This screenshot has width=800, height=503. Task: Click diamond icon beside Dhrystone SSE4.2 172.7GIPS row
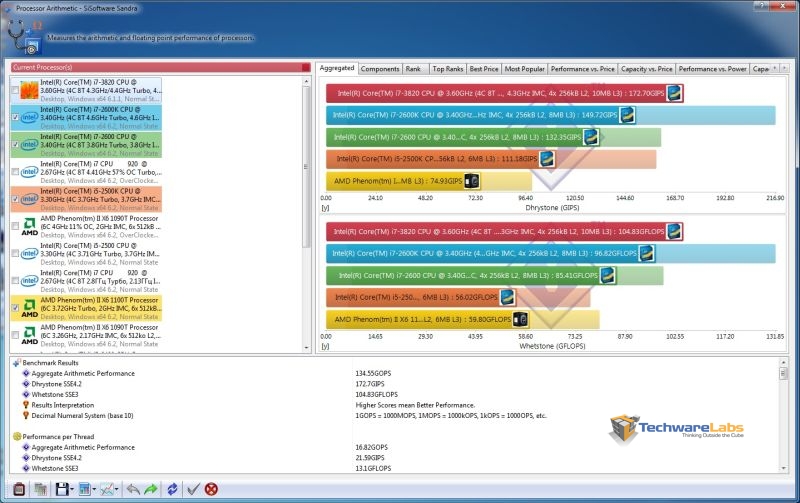click(26, 384)
